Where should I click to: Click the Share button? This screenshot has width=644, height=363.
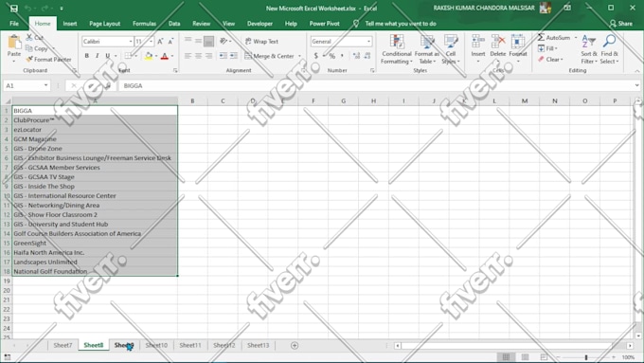(621, 24)
